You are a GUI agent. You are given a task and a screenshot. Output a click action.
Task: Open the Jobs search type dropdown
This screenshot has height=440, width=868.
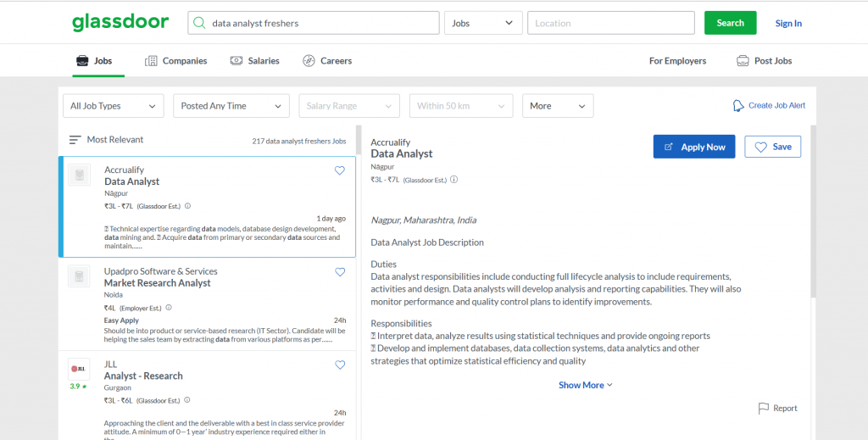tap(483, 23)
